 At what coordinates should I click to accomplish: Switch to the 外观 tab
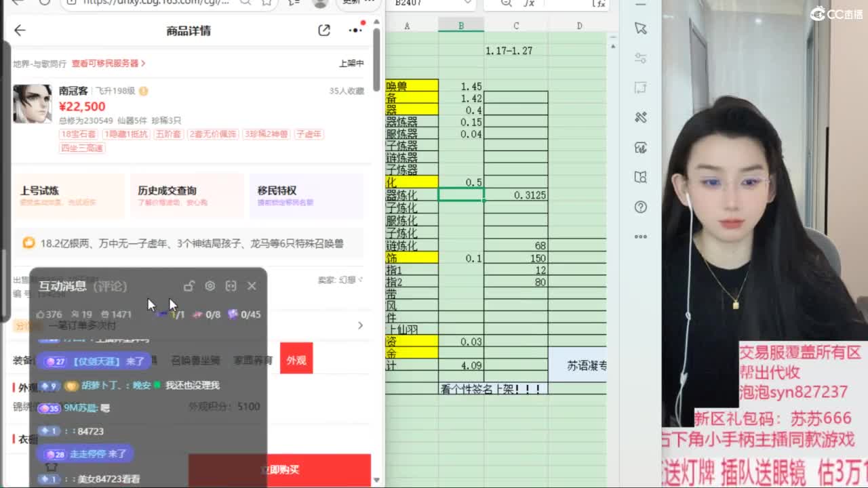pyautogui.click(x=296, y=361)
